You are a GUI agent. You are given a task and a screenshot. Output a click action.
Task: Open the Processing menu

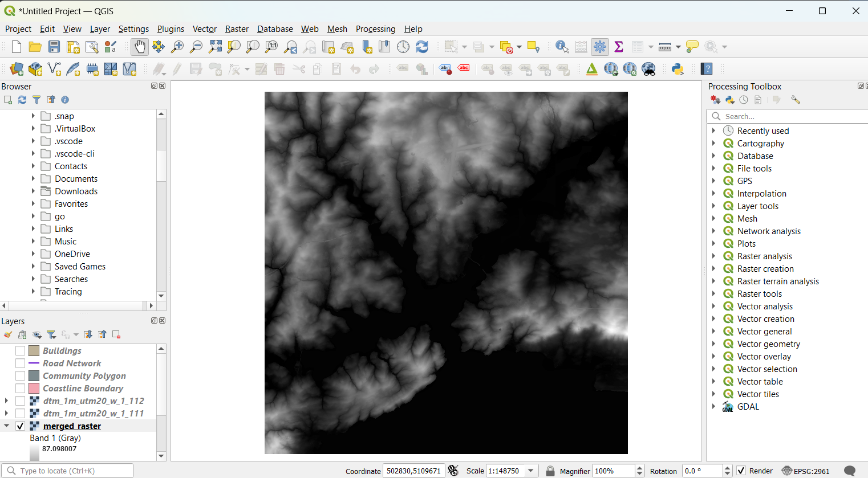375,29
